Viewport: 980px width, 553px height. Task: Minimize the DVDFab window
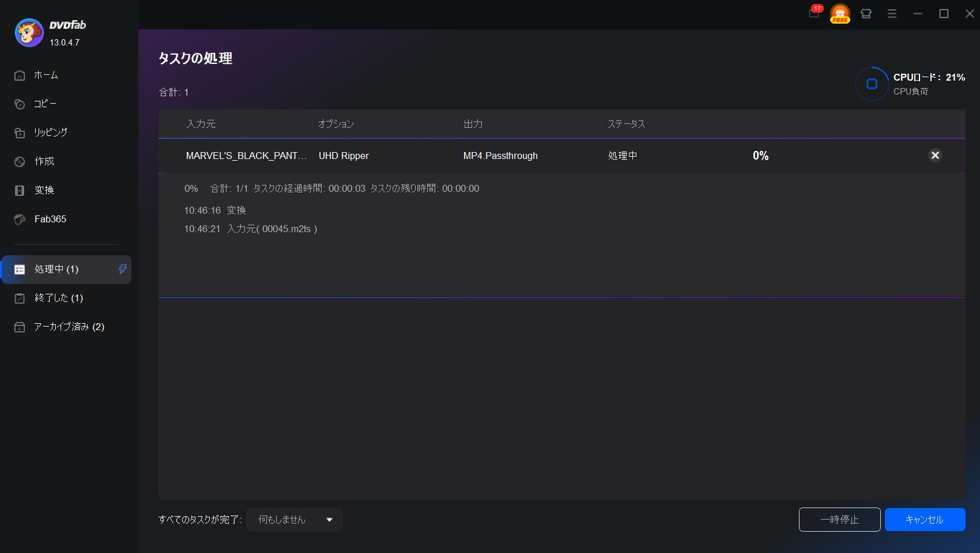coord(918,13)
